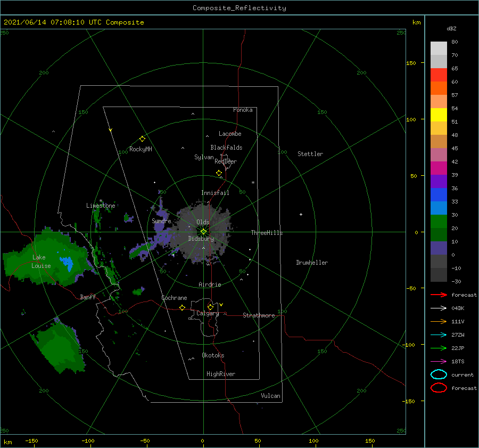Click the white asterisk marker above Limestone
This screenshot has height=448, width=479.
tap(101, 201)
